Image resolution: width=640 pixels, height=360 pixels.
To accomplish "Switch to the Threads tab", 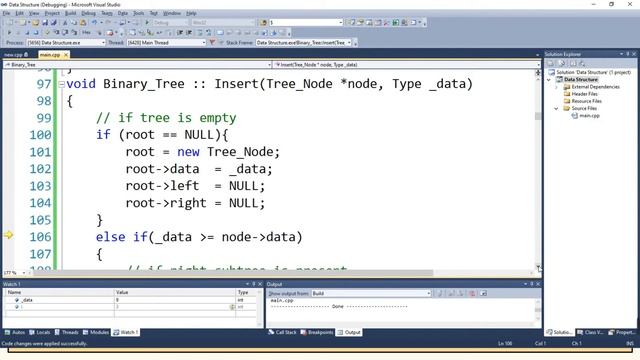I will (x=67, y=332).
